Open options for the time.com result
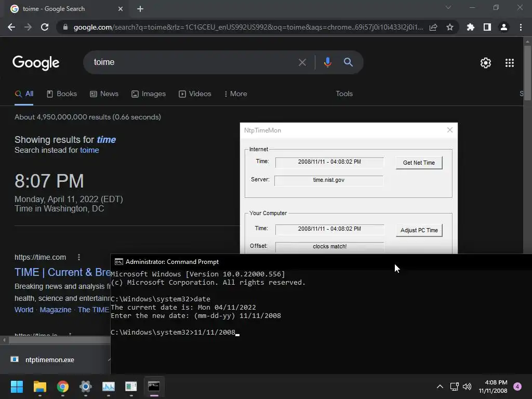 pyautogui.click(x=79, y=258)
